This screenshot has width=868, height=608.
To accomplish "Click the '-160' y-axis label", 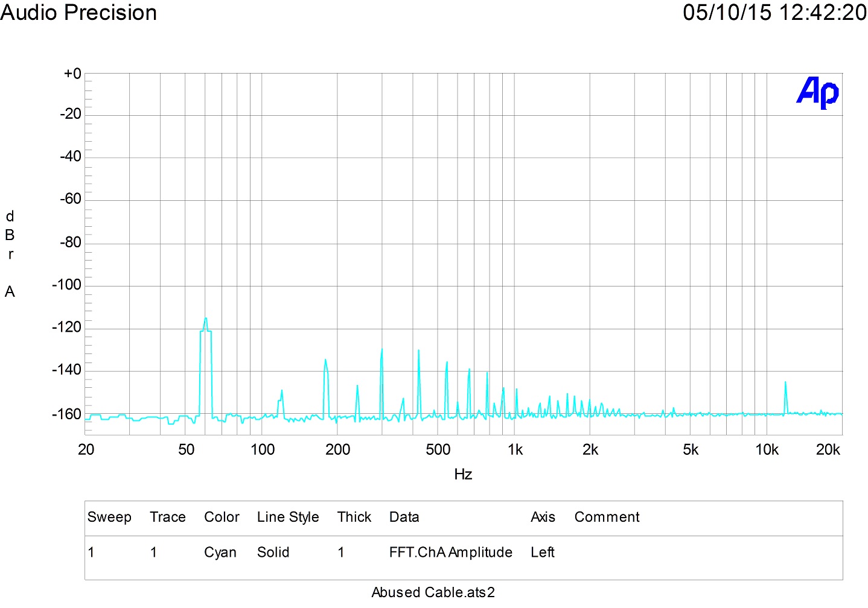I will point(66,414).
